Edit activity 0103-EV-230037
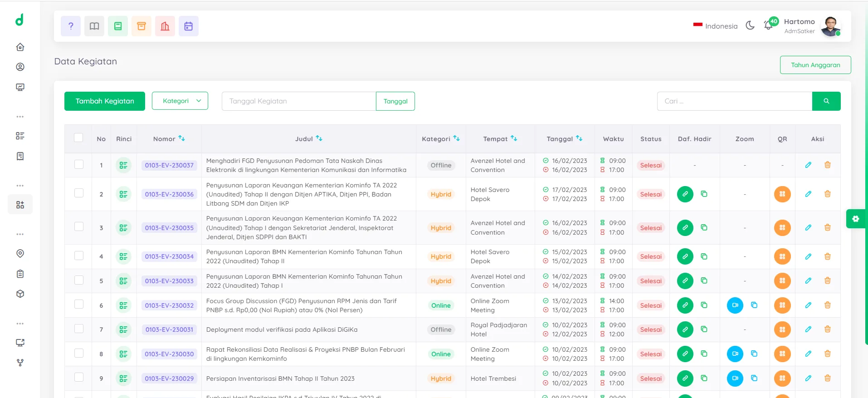 (808, 165)
